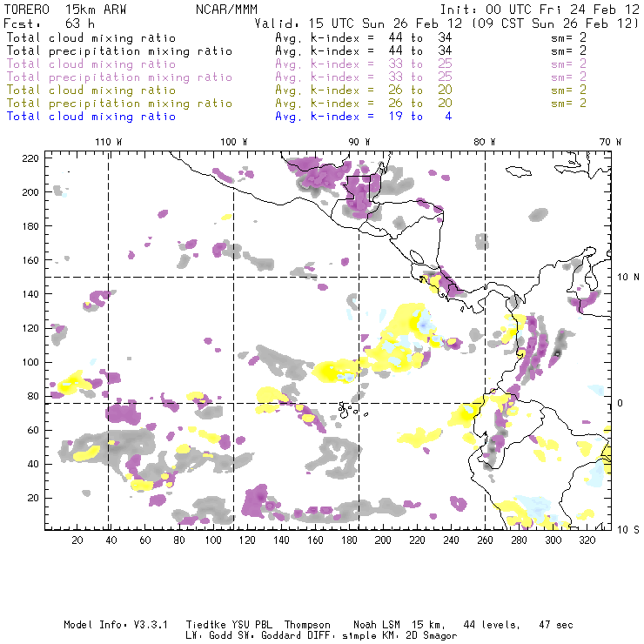Click the "90 W" longitude label
Viewport: 644px width, 644px height.
tap(359, 142)
